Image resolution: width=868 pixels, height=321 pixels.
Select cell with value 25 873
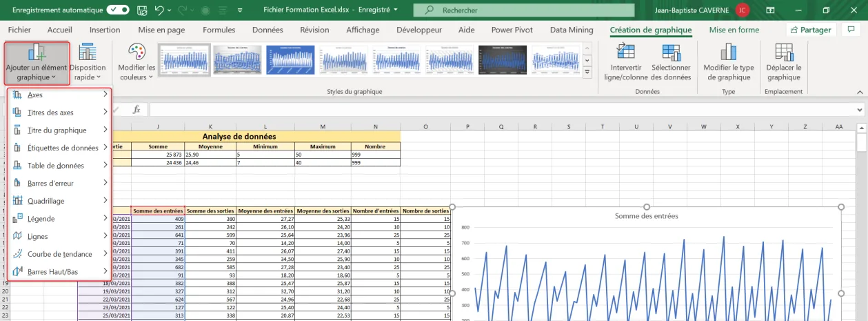tap(159, 155)
